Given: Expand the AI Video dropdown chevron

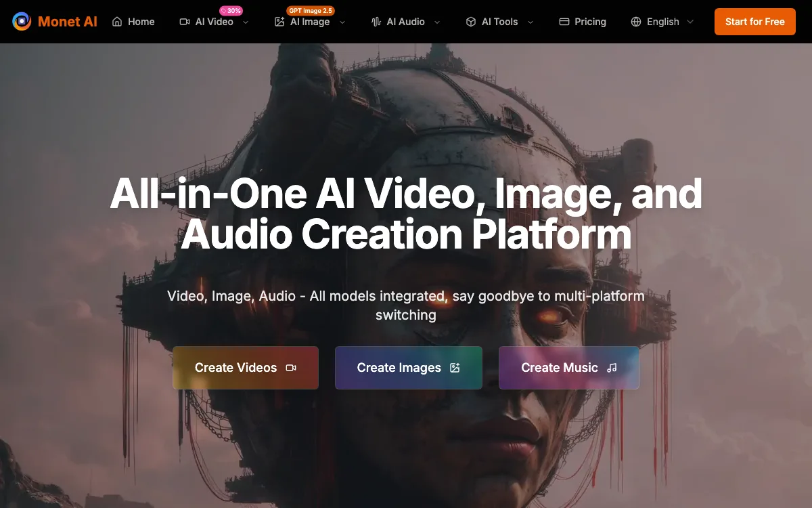Looking at the screenshot, I should 246,22.
